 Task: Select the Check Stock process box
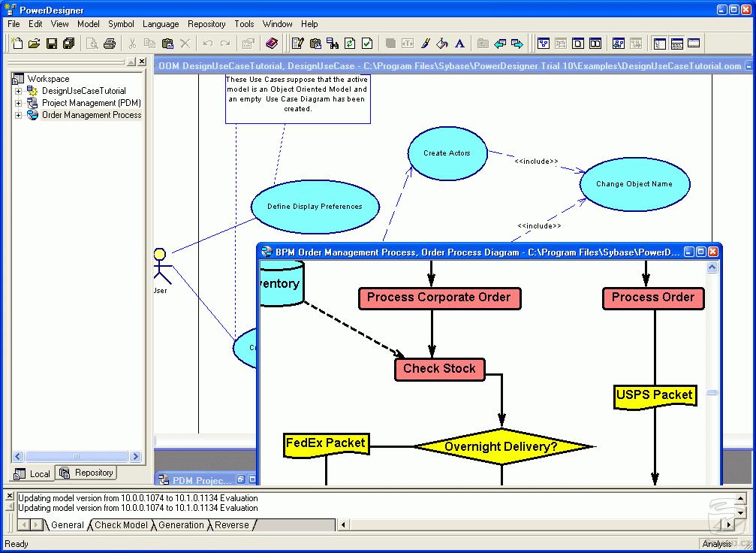[x=439, y=369]
